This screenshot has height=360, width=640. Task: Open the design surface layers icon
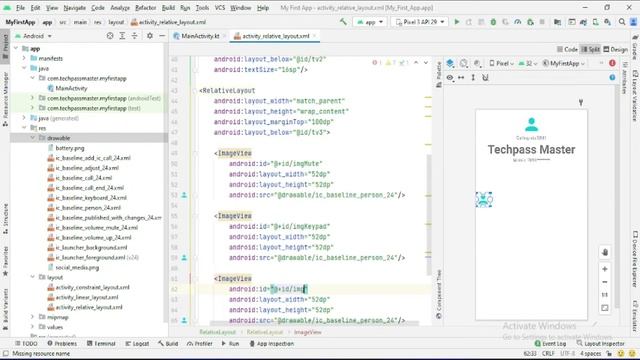(x=450, y=63)
